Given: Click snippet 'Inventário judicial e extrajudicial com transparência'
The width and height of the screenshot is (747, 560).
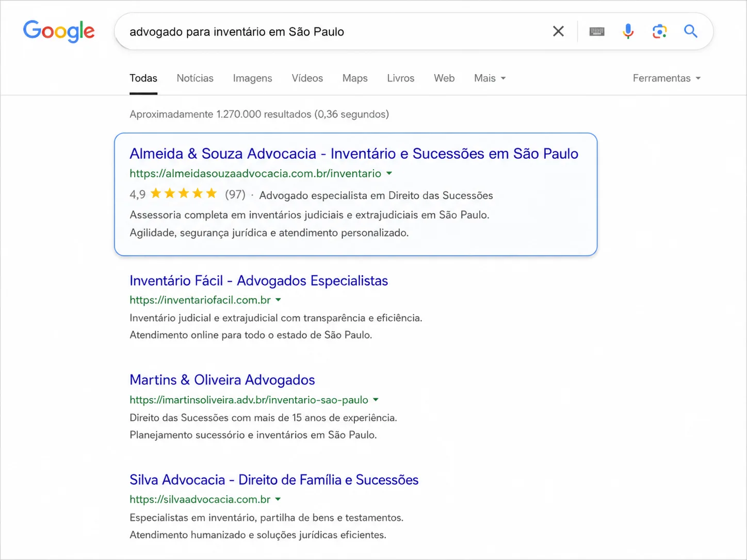Looking at the screenshot, I should tap(276, 318).
